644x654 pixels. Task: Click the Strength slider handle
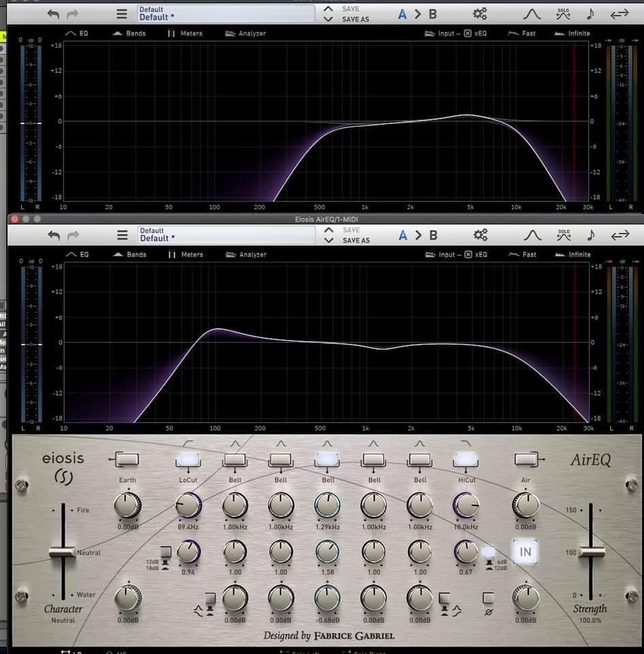(591, 552)
